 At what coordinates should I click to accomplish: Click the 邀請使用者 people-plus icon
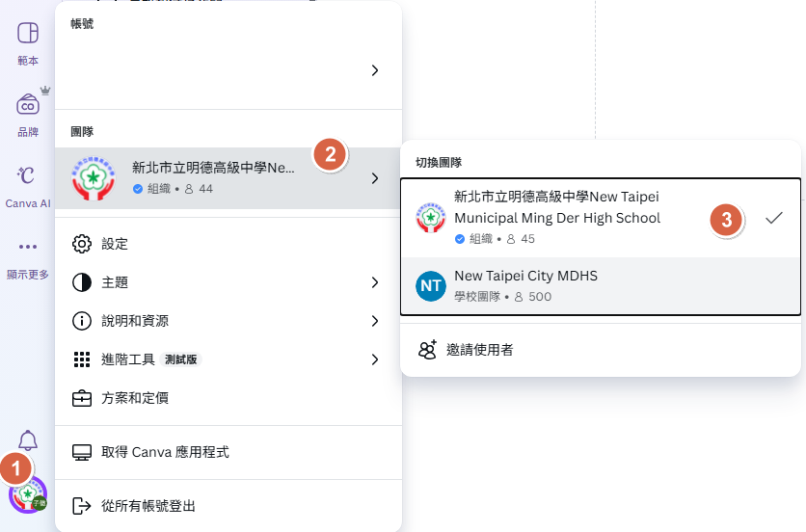click(x=427, y=350)
